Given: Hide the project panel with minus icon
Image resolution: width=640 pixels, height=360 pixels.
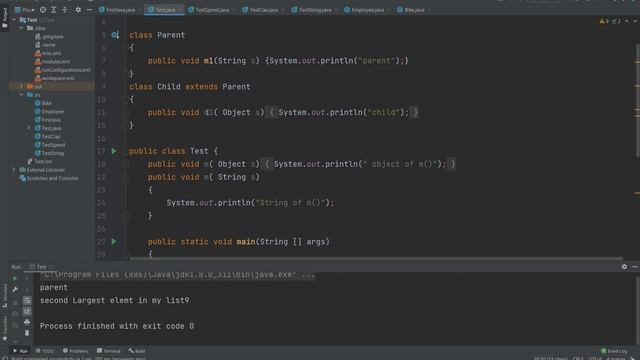Looking at the screenshot, I should (89, 10).
